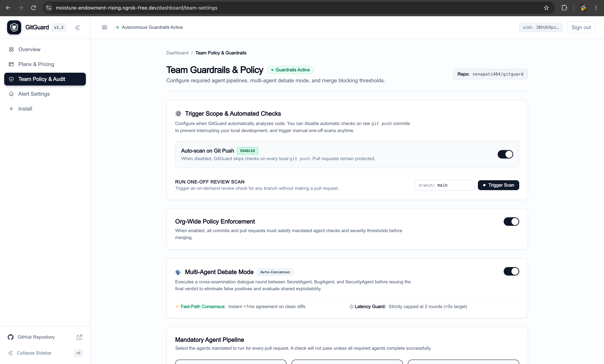Click speech icon beside Multi-Agent Debate Mode

click(178, 272)
